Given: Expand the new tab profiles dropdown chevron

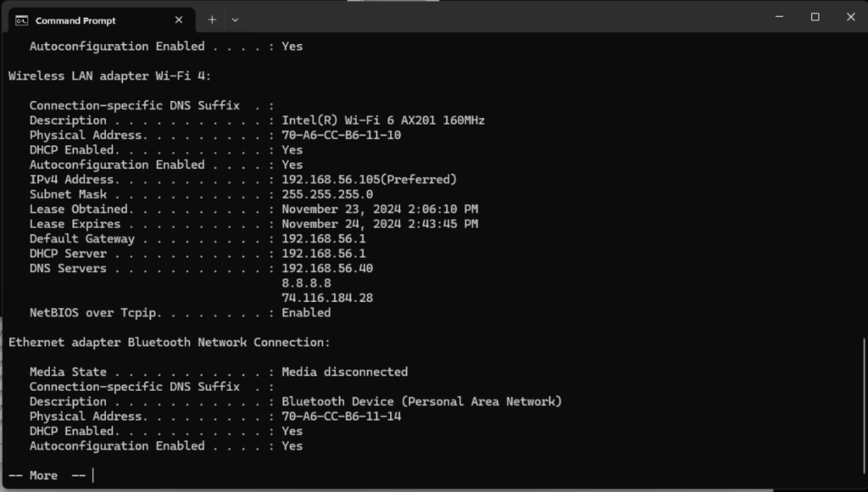Looking at the screenshot, I should coord(236,20).
